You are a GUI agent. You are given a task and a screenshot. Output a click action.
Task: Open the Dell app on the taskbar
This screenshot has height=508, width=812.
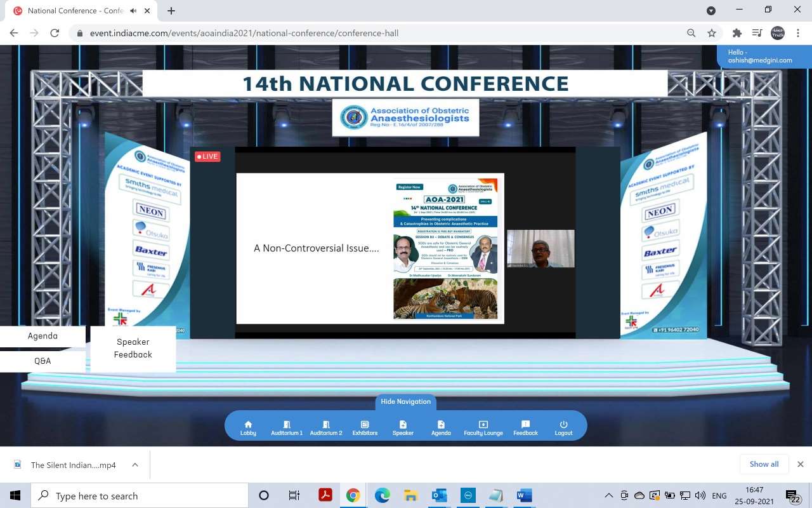coord(468,496)
